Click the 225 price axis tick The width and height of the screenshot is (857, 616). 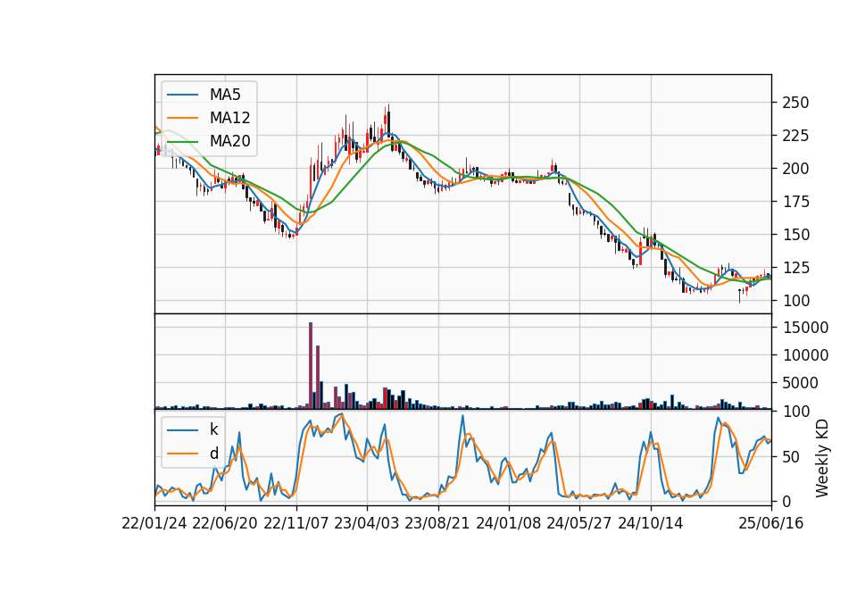795,136
